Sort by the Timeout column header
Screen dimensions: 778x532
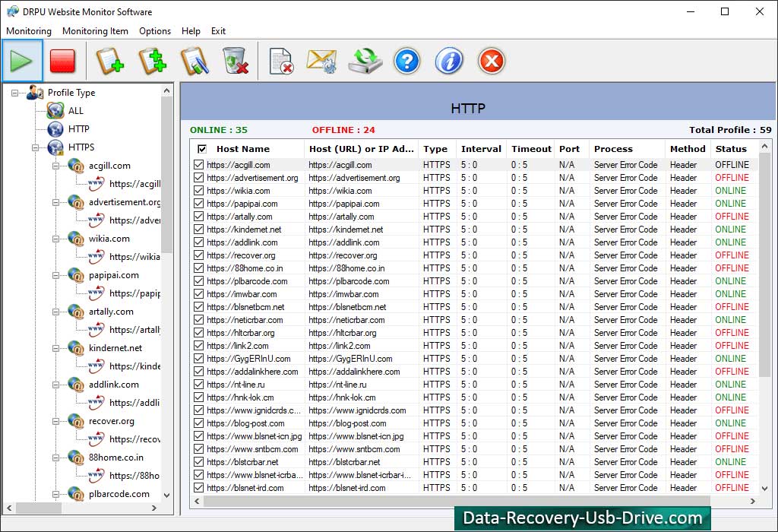531,149
